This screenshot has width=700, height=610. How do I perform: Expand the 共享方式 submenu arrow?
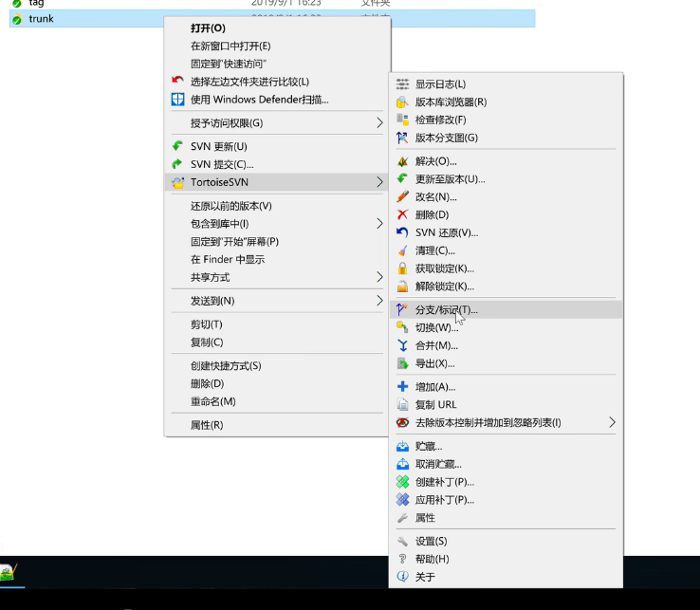click(379, 277)
